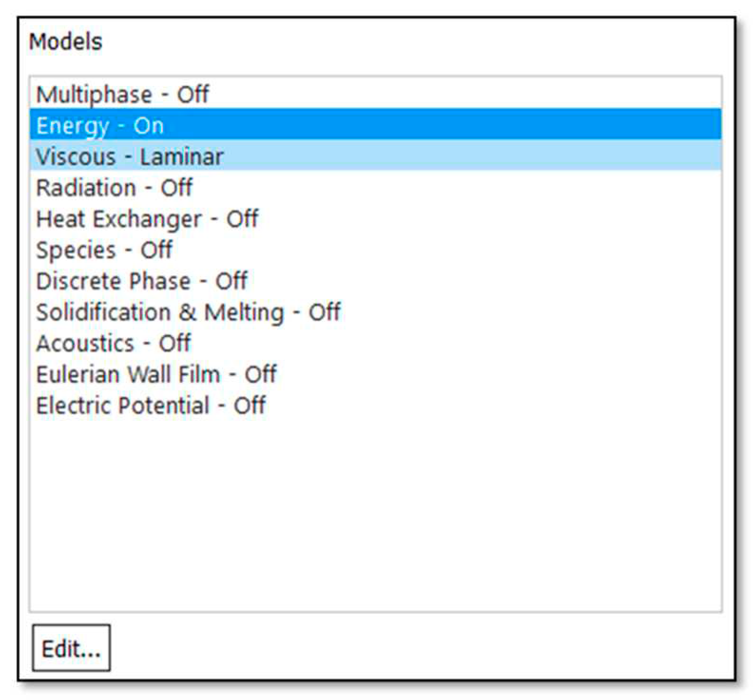The width and height of the screenshot is (753, 700).
Task: Choose Solidification & Melting - Off entry
Action: tap(188, 312)
